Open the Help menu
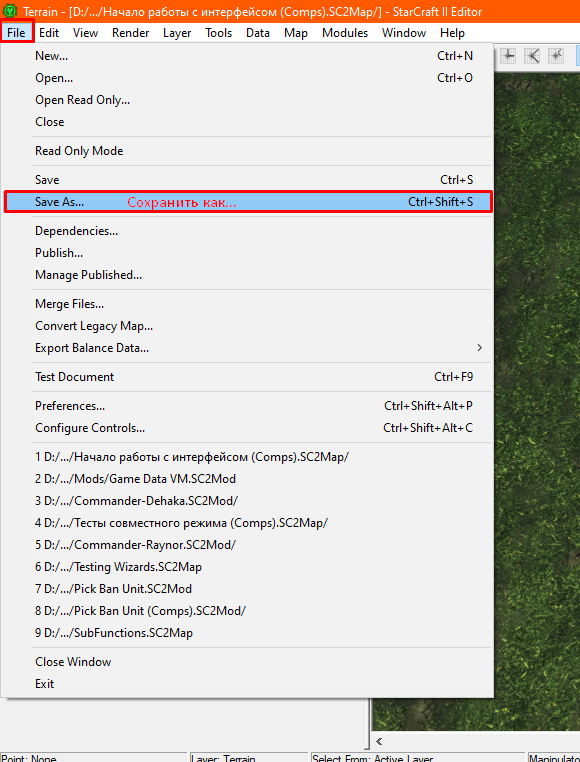 pyautogui.click(x=452, y=33)
